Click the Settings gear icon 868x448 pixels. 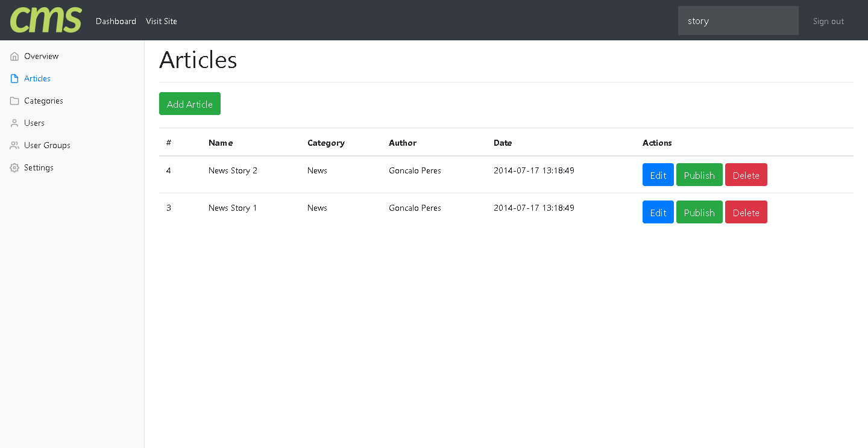pyautogui.click(x=14, y=168)
